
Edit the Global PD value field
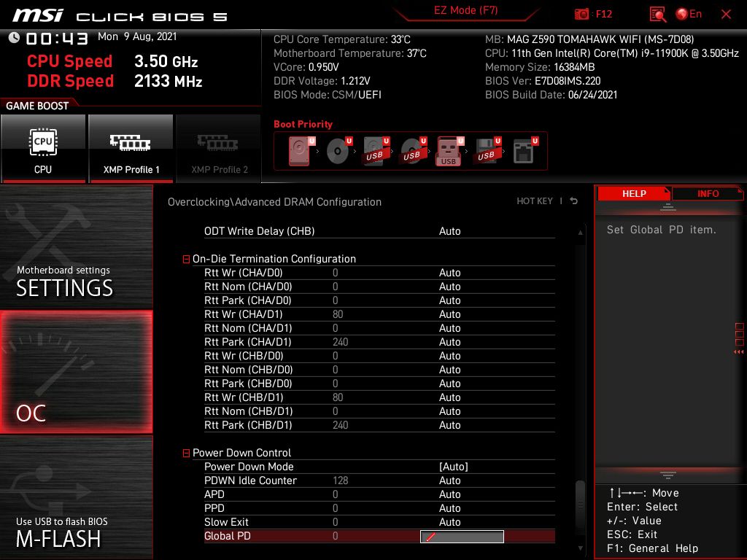coord(462,537)
